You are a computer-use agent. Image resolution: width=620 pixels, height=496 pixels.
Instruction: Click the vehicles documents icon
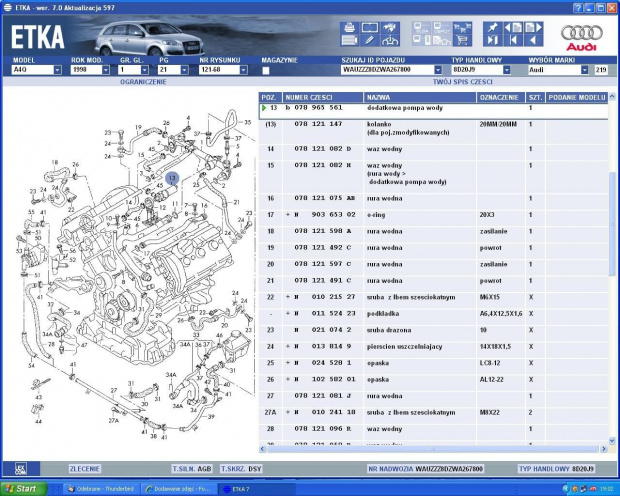[442, 40]
